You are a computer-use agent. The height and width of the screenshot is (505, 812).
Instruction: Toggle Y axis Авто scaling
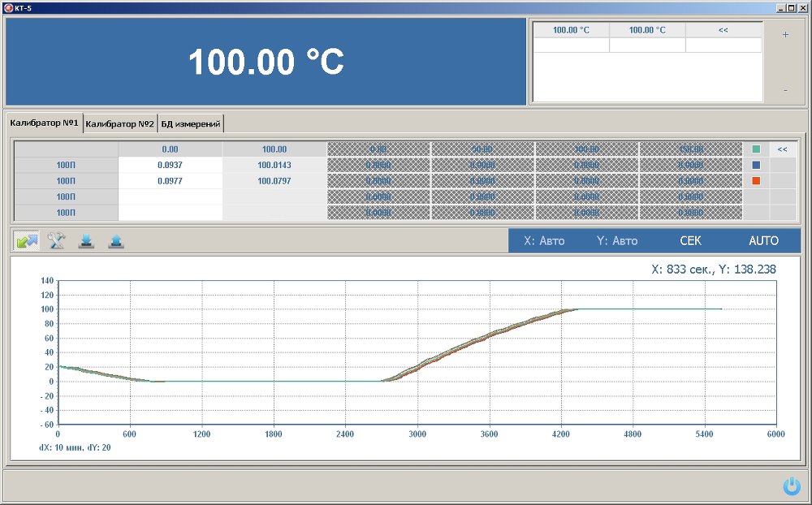[617, 241]
